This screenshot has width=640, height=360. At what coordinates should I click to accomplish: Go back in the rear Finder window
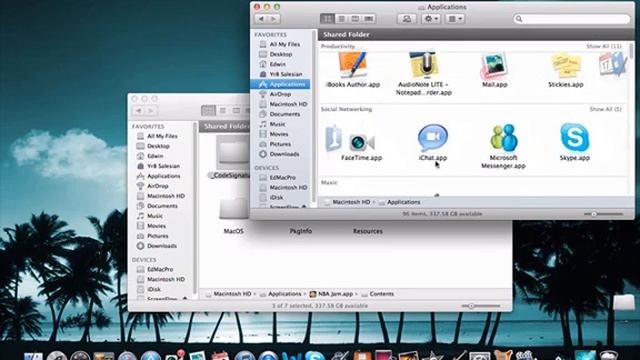tap(138, 111)
